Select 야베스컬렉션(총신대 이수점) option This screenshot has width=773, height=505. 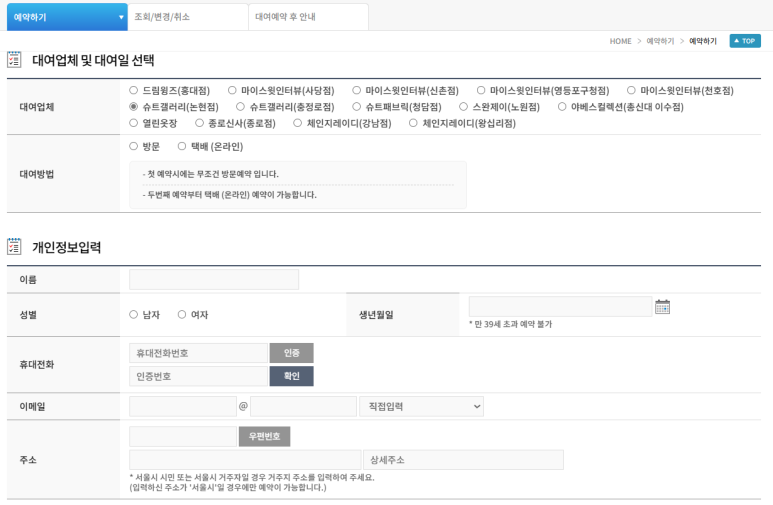tap(562, 107)
